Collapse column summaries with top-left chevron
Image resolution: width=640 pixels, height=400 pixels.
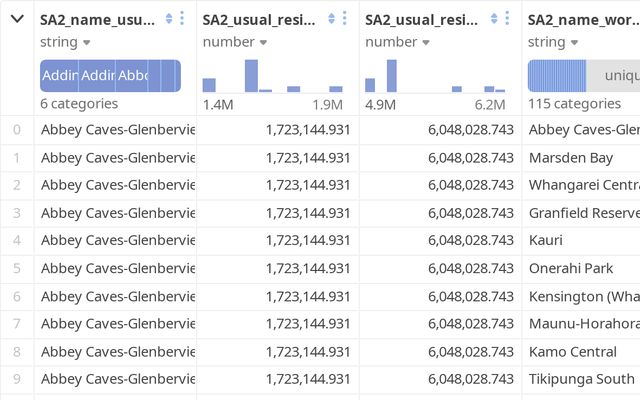click(x=17, y=18)
